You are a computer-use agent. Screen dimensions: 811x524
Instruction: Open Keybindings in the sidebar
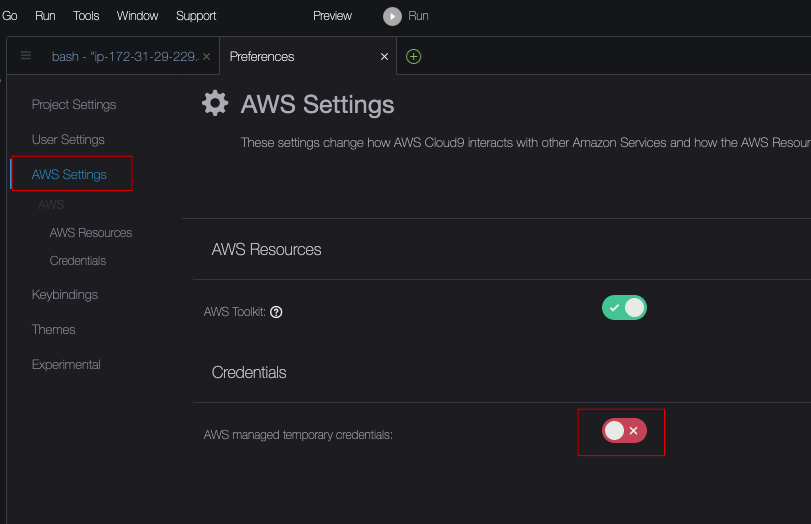(65, 295)
